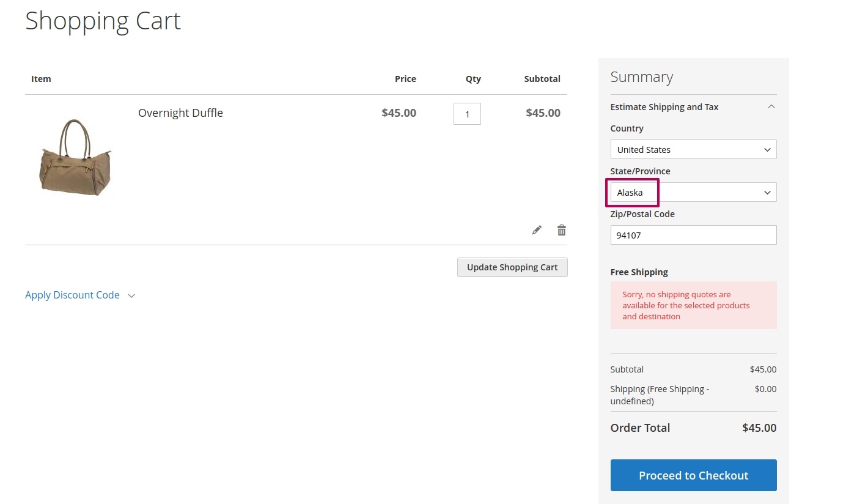Click the Shopping Cart page heading

pyautogui.click(x=103, y=21)
